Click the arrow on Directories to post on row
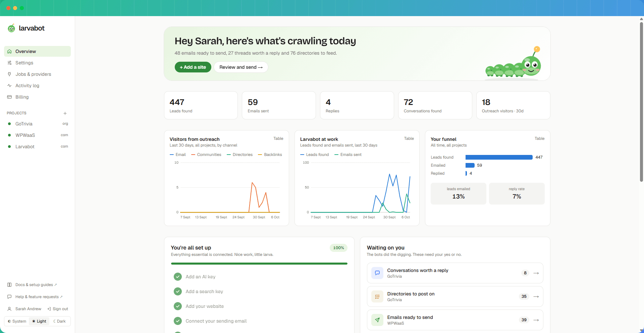This screenshot has width=644, height=333. [x=536, y=296]
